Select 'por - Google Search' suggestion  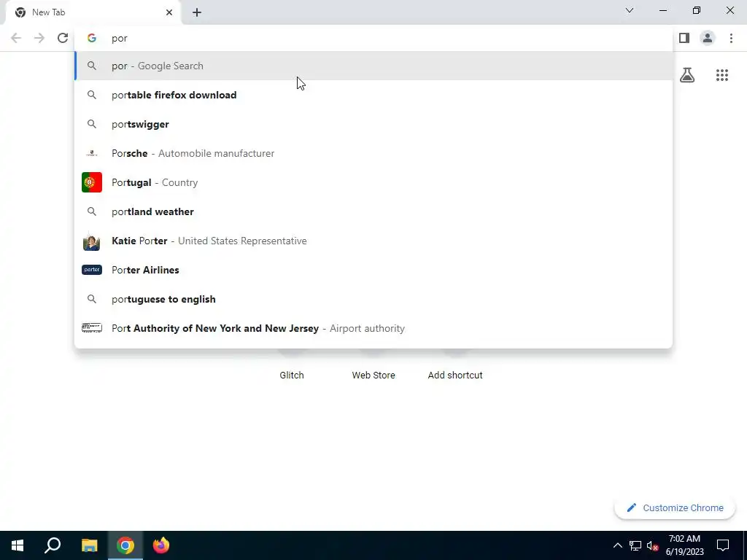[373, 66]
